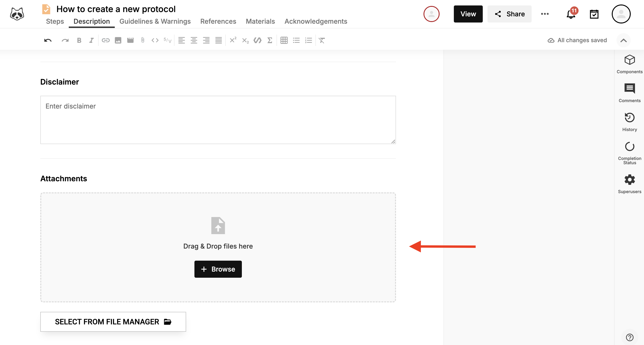This screenshot has height=345, width=644.
Task: Open the profile avatar menu
Action: [x=621, y=14]
